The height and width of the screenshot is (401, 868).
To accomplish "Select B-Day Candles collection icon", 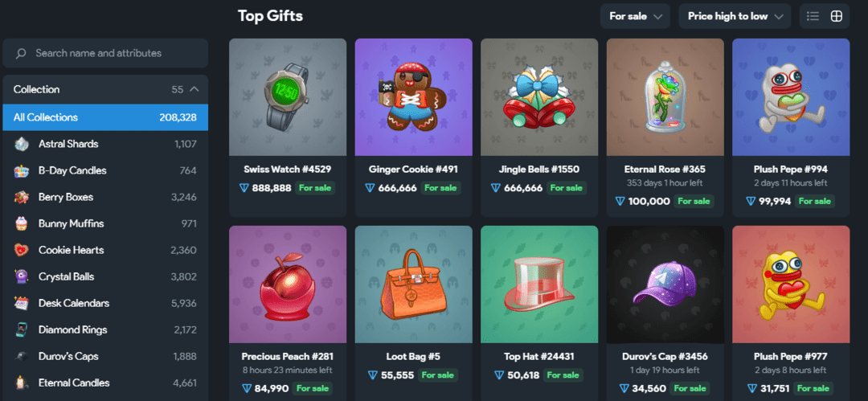I will 21,170.
